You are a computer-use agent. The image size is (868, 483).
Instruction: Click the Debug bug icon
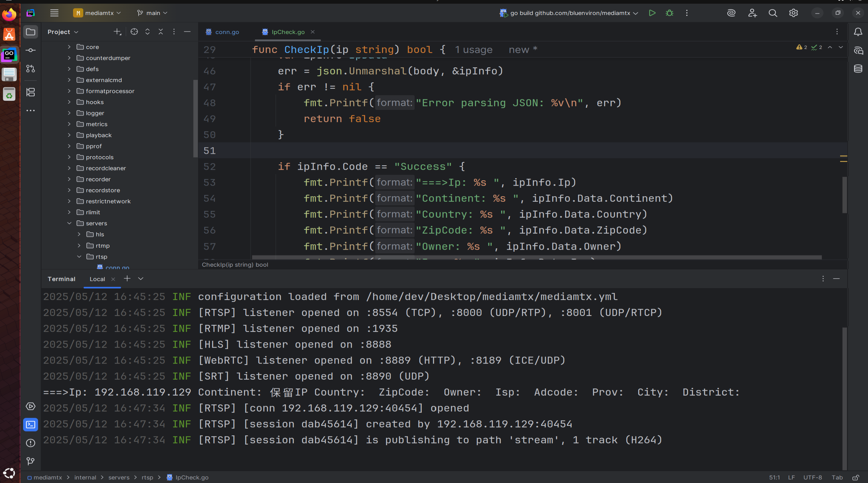click(669, 13)
